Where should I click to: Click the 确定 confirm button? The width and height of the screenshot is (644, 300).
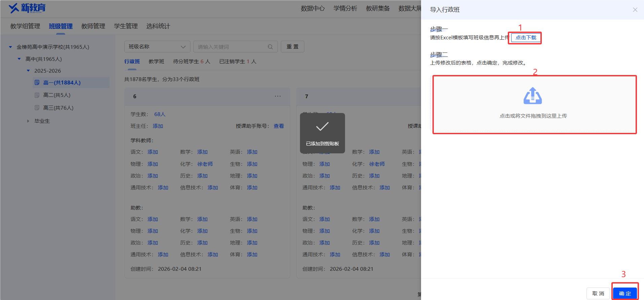click(x=625, y=294)
